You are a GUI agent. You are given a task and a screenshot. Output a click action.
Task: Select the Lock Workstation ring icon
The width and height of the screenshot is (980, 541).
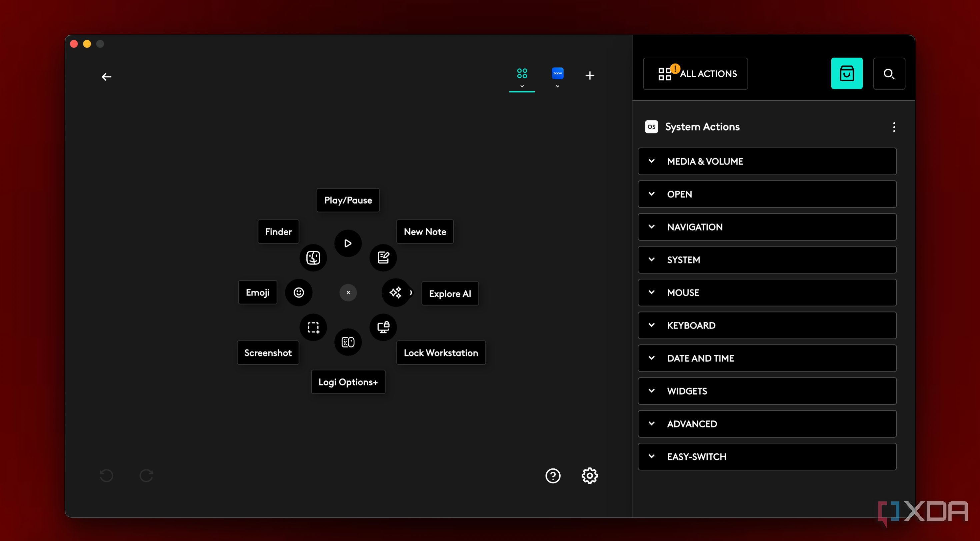point(383,327)
